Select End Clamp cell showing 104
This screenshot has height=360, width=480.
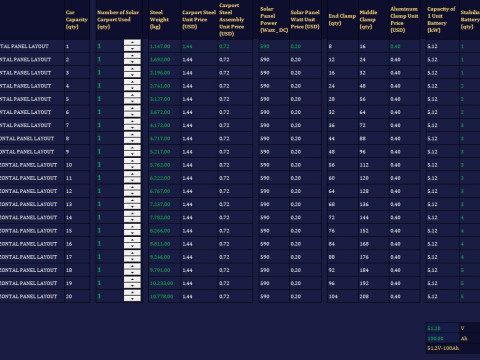342,296
